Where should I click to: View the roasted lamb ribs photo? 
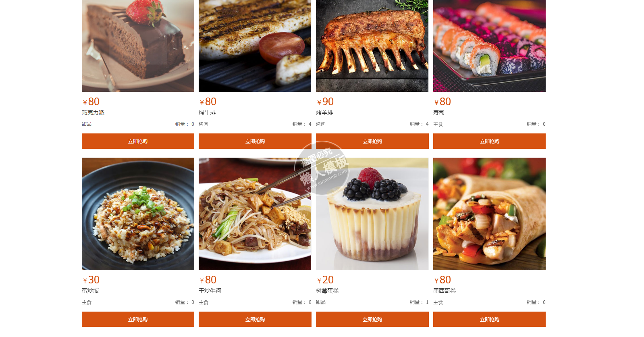click(x=372, y=46)
